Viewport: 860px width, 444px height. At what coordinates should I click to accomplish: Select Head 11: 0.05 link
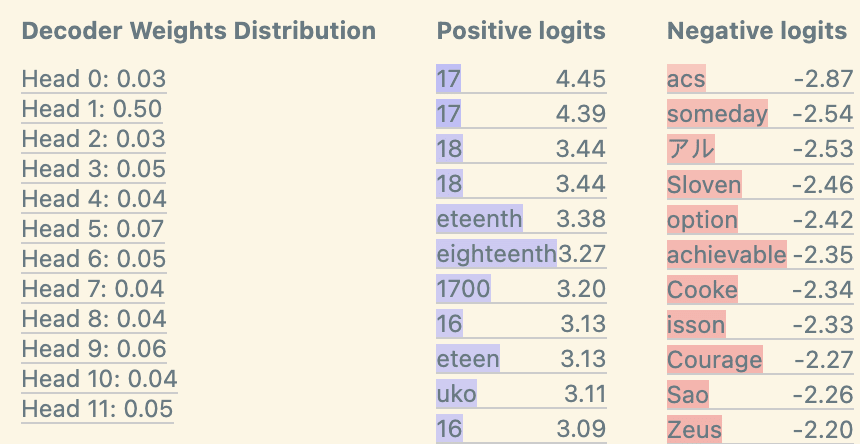pos(97,409)
